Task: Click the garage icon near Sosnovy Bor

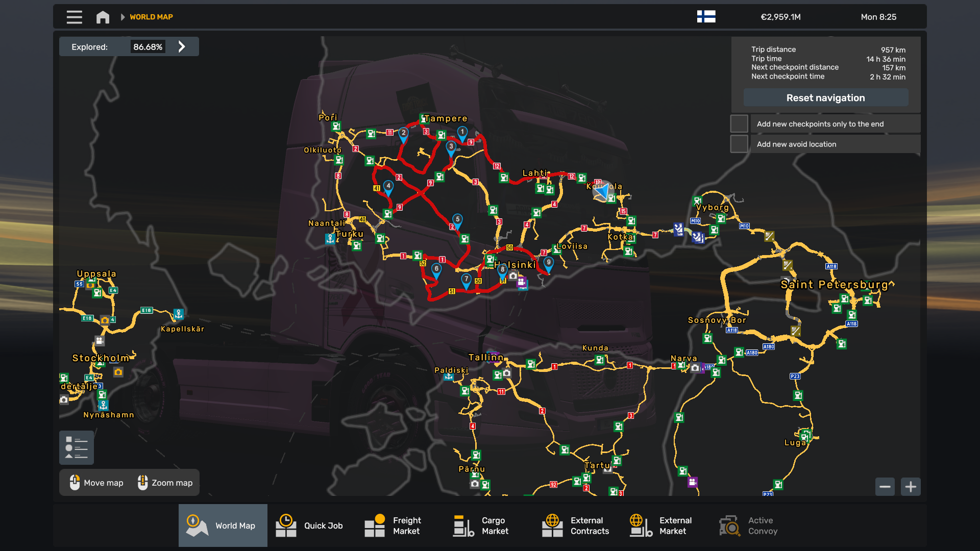Action: [707, 338]
